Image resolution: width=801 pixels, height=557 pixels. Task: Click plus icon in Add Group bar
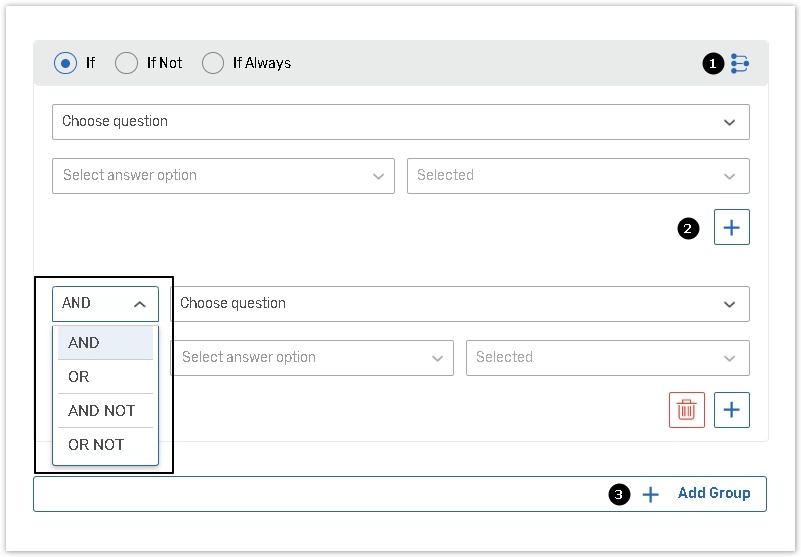coord(651,494)
